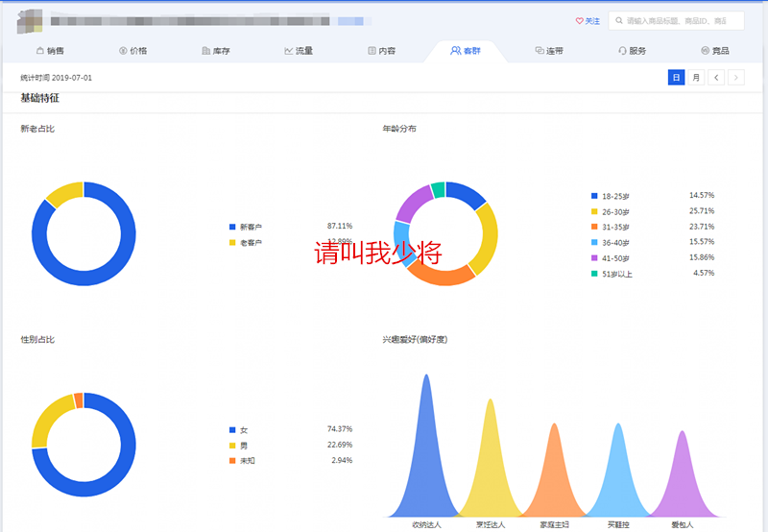Switch to the 价格 price tab
The image size is (768, 532).
(132, 50)
